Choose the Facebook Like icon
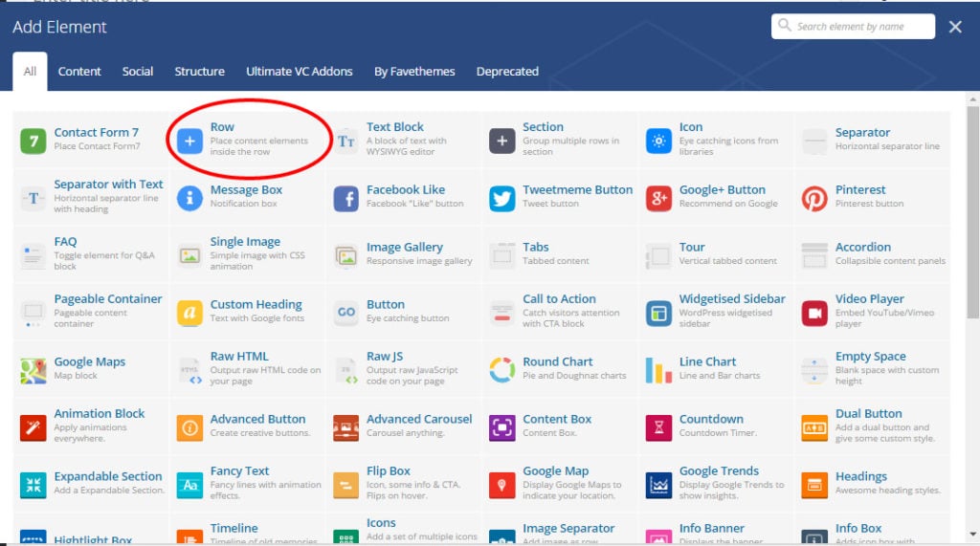This screenshot has height=546, width=980. [346, 198]
